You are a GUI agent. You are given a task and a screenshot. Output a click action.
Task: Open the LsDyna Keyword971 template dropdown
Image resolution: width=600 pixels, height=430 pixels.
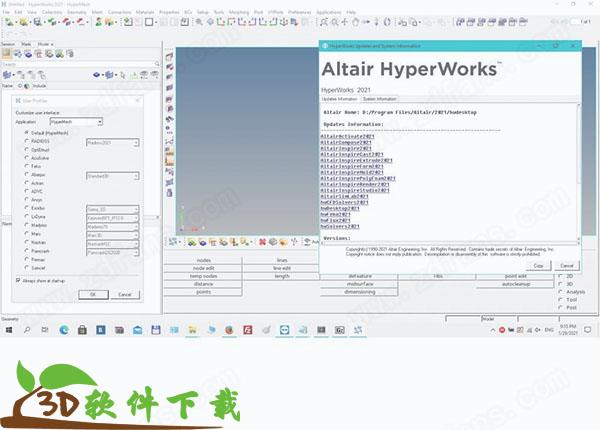pyautogui.click(x=112, y=218)
